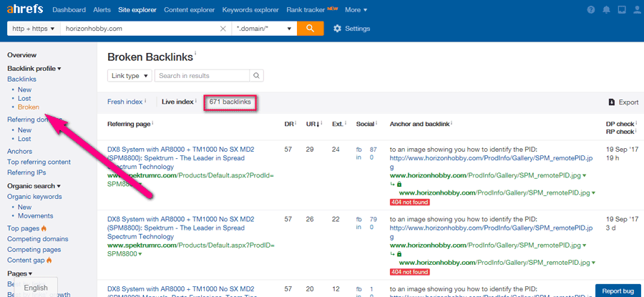Viewport: 644px width, 297px height.
Task: Open the Content gap link
Action: click(x=26, y=260)
